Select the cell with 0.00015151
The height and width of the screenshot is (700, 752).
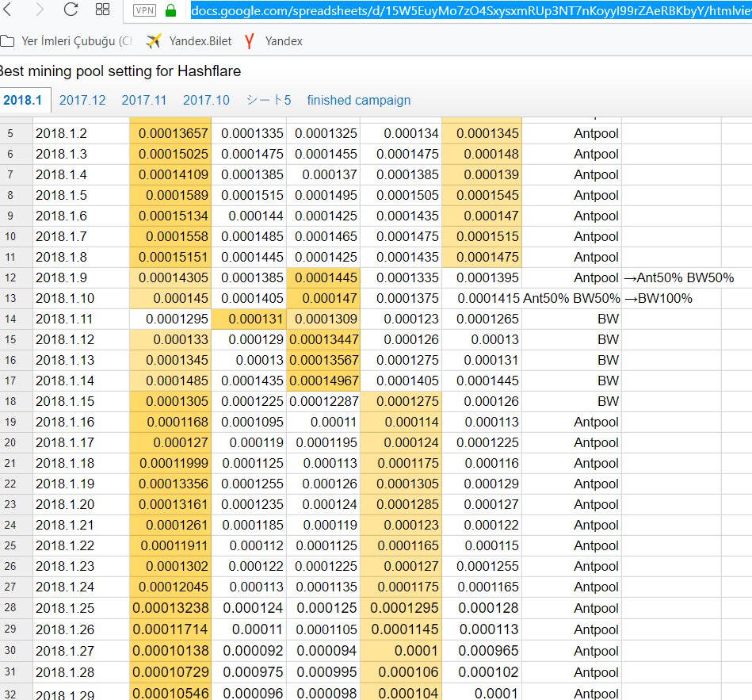point(170,257)
